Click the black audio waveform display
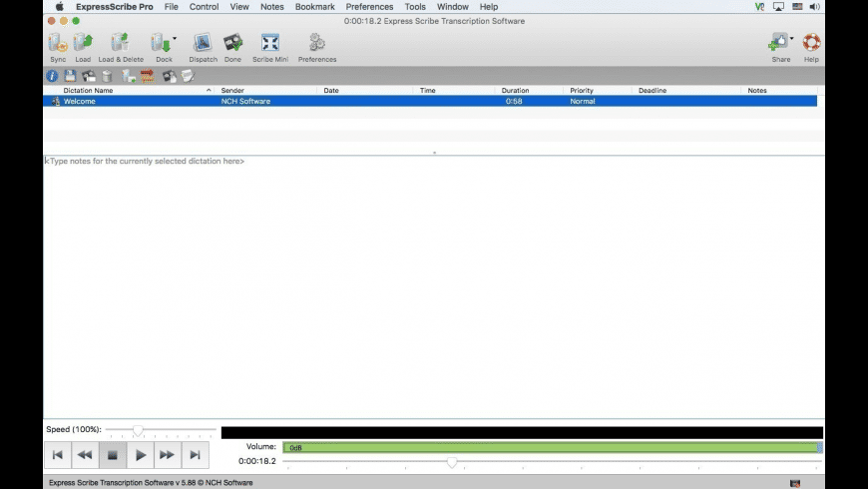The height and width of the screenshot is (489, 868). pyautogui.click(x=522, y=432)
